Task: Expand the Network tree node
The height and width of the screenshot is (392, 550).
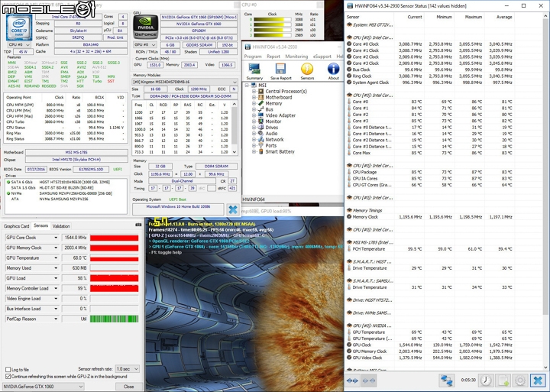Action: point(254,139)
